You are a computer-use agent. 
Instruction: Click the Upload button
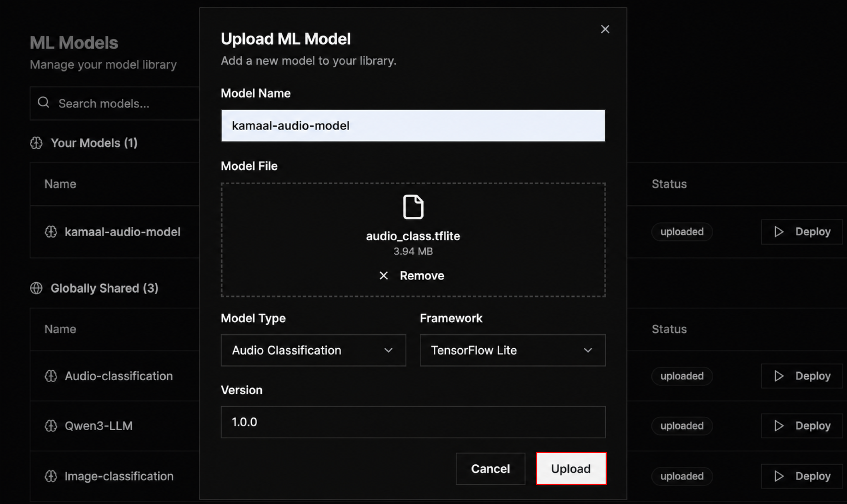(x=571, y=469)
